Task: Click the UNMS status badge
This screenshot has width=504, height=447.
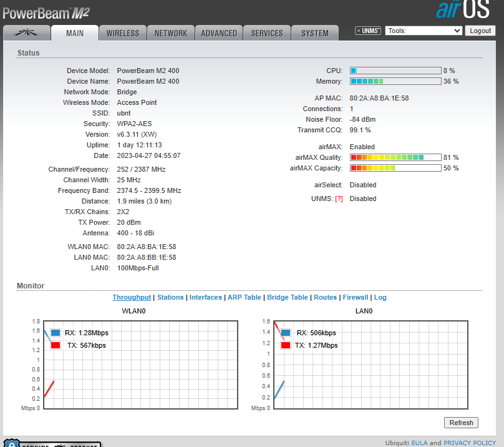Action: pyautogui.click(x=368, y=31)
